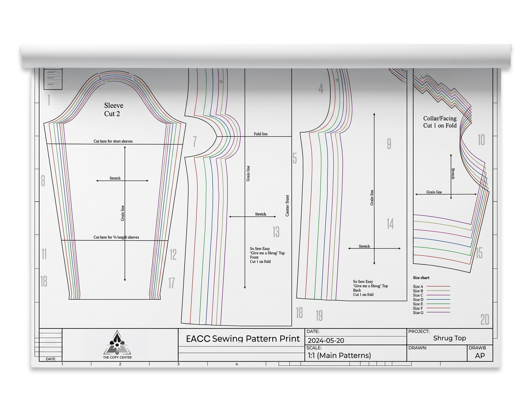The width and height of the screenshot is (532, 419).
Task: Click page number 15 beside the collar piece
Action: pyautogui.click(x=479, y=253)
